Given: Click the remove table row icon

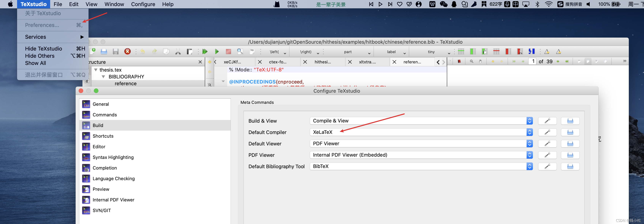Looking at the screenshot, I should point(496,52).
